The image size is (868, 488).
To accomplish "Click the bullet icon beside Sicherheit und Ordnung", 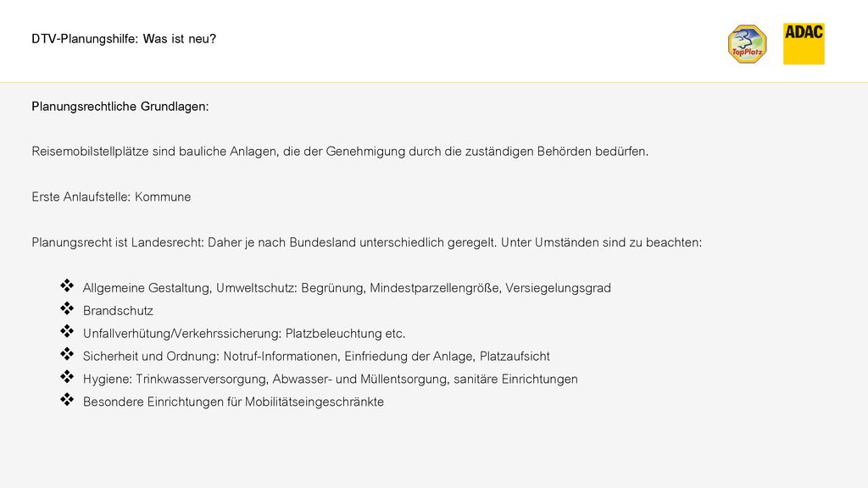I will point(67,353).
